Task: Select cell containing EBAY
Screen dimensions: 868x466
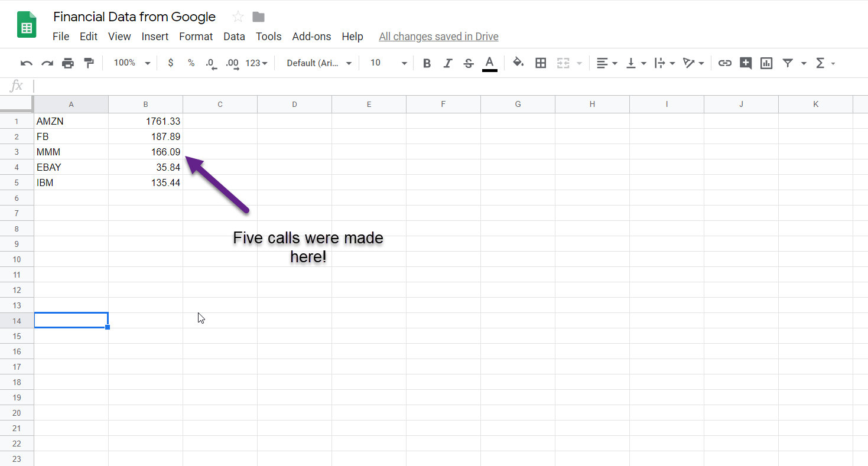Action: [x=71, y=167]
